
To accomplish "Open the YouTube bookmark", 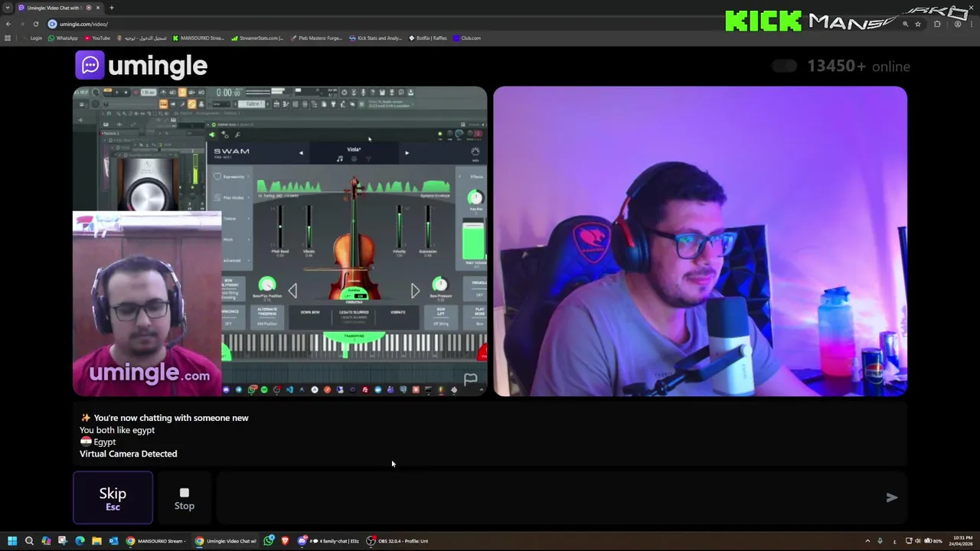I will [97, 37].
